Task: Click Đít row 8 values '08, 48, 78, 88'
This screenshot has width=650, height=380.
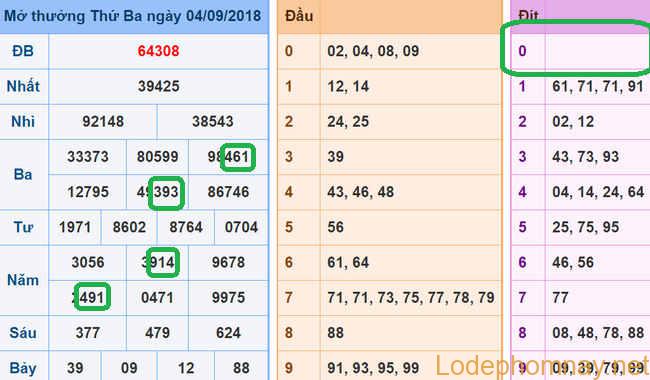Action: click(598, 333)
